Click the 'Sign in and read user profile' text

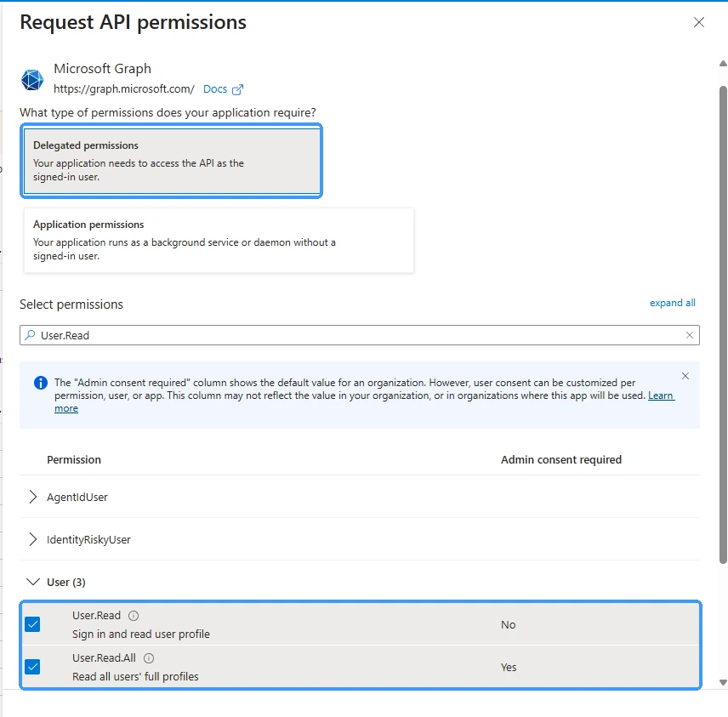[x=140, y=634]
